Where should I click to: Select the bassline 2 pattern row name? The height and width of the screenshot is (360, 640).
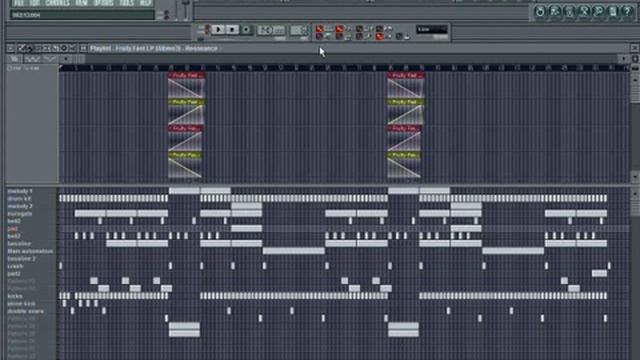click(22, 259)
